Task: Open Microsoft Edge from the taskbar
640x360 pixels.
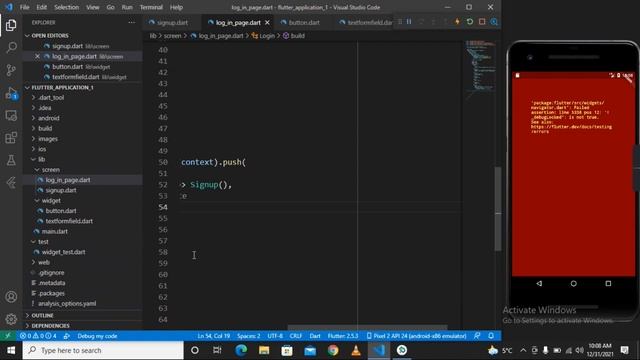Action: point(241,350)
